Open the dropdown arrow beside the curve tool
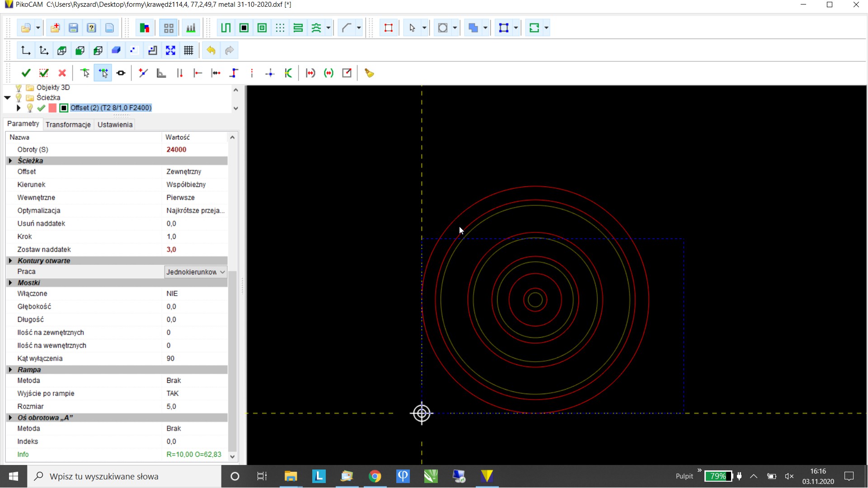Viewport: 868px width, 488px height. tap(359, 28)
